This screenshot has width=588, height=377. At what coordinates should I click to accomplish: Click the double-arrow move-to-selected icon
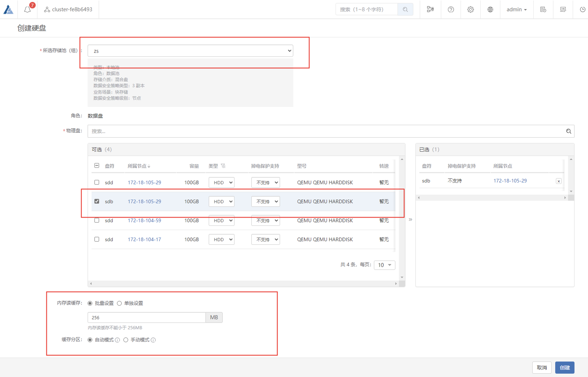(x=410, y=220)
